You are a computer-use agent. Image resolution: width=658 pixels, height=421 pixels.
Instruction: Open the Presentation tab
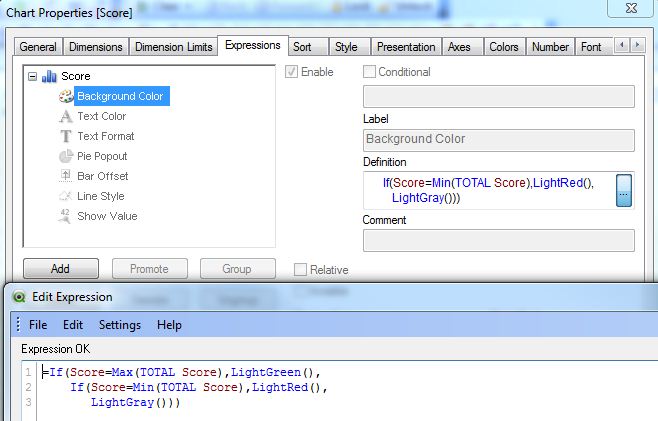pyautogui.click(x=406, y=47)
